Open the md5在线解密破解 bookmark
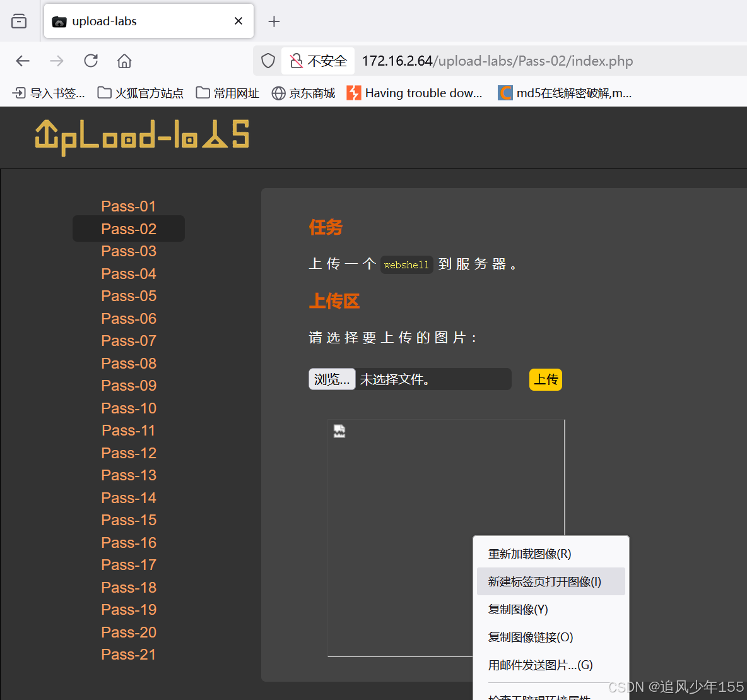This screenshot has height=700, width=747. click(565, 93)
